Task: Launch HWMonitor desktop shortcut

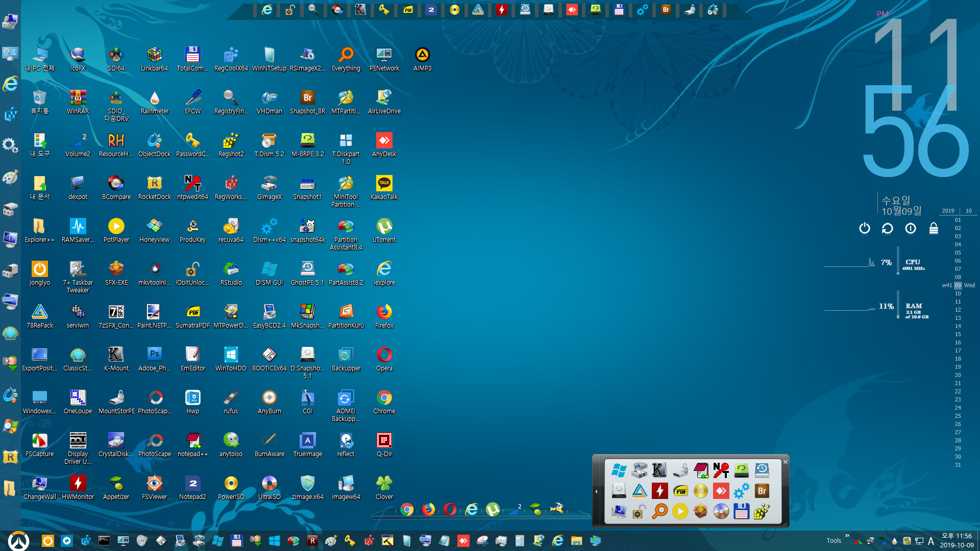Action: tap(78, 487)
